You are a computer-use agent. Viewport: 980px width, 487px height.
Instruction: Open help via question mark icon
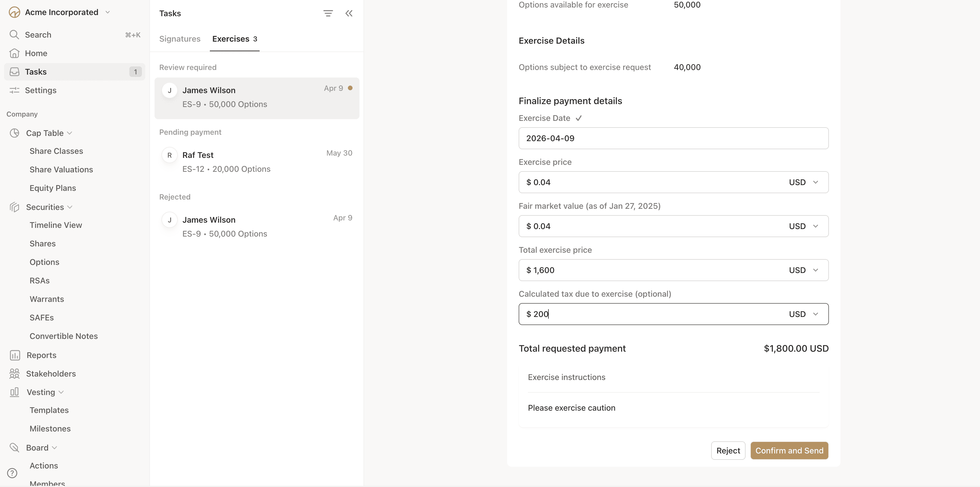pos(12,473)
